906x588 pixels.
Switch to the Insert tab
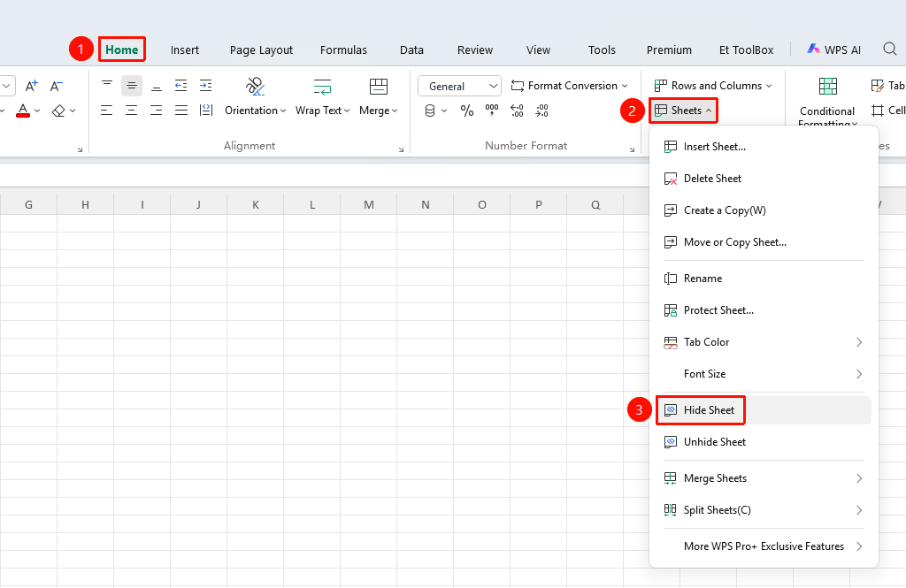[x=185, y=50]
